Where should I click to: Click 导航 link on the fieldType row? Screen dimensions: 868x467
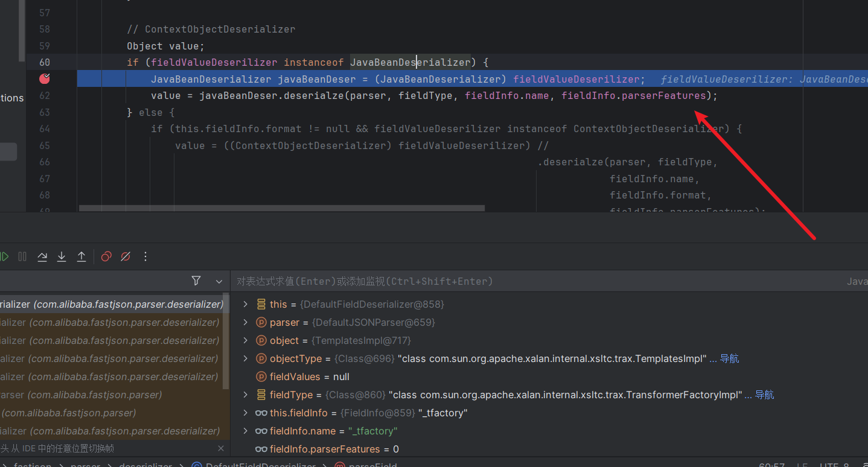pyautogui.click(x=764, y=395)
